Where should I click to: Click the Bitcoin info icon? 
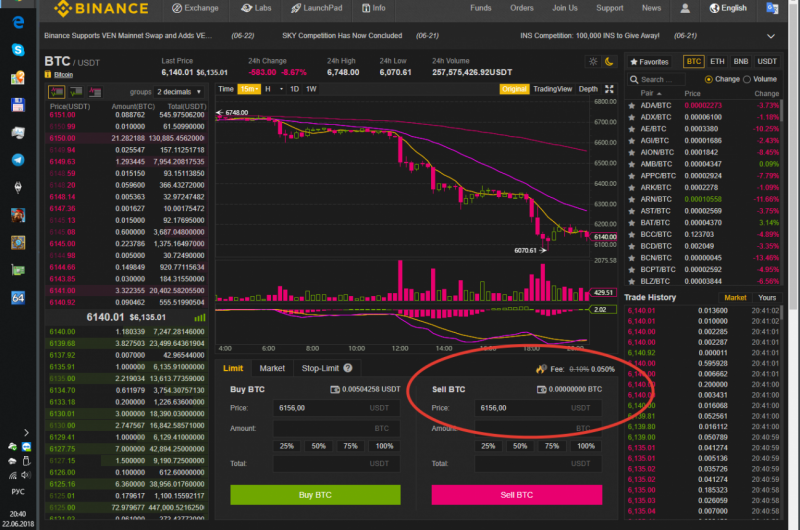(48, 74)
